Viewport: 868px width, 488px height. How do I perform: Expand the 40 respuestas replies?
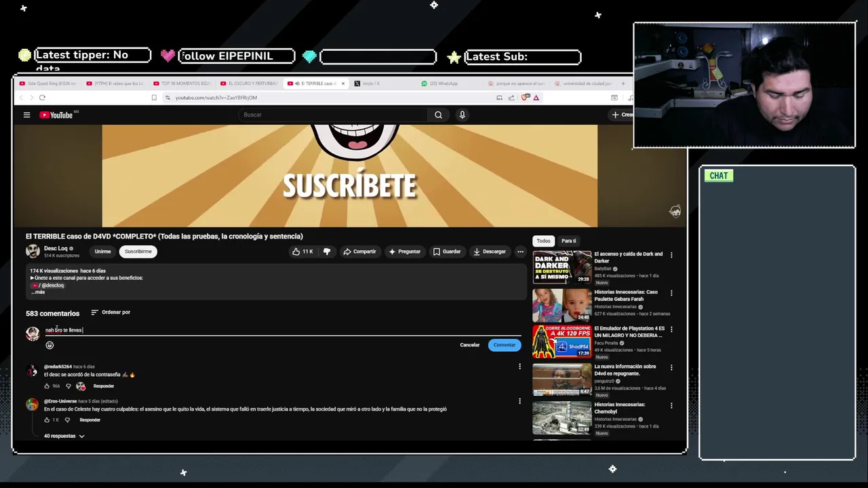click(x=64, y=436)
